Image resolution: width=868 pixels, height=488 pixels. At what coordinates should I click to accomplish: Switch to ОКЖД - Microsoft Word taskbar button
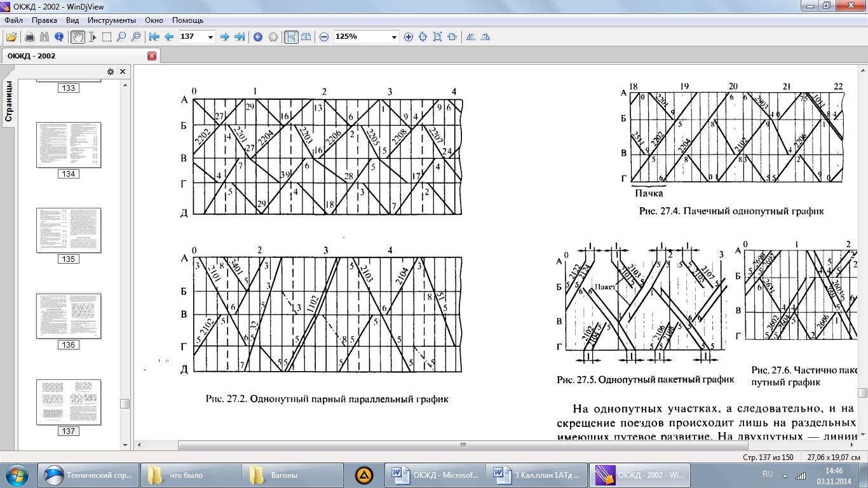coord(435,475)
